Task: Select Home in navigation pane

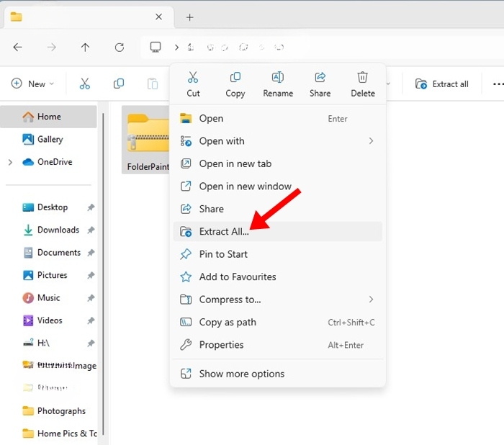Action: coord(48,117)
